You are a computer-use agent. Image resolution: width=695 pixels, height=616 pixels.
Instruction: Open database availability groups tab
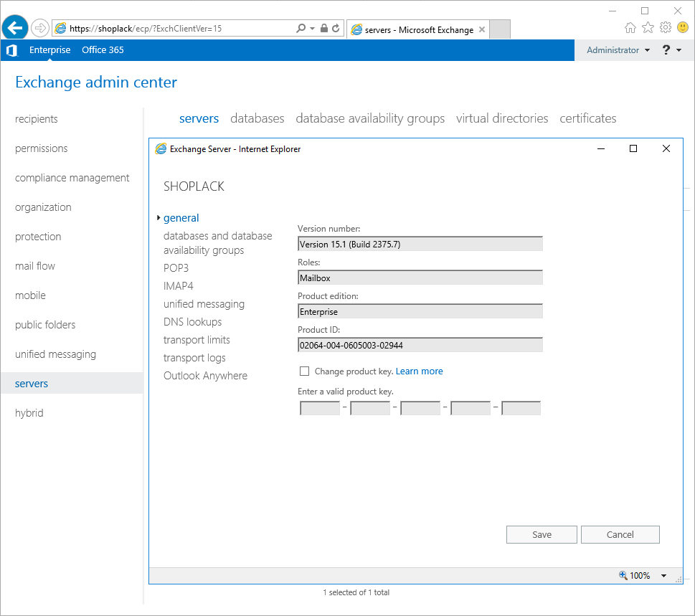(370, 118)
